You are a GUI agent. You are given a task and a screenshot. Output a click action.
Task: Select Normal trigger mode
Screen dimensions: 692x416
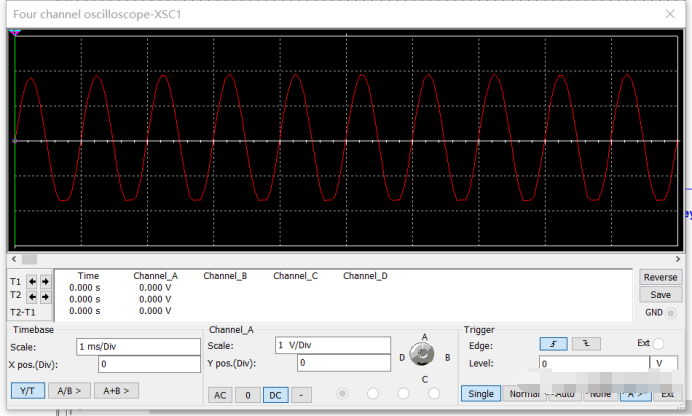coord(524,394)
